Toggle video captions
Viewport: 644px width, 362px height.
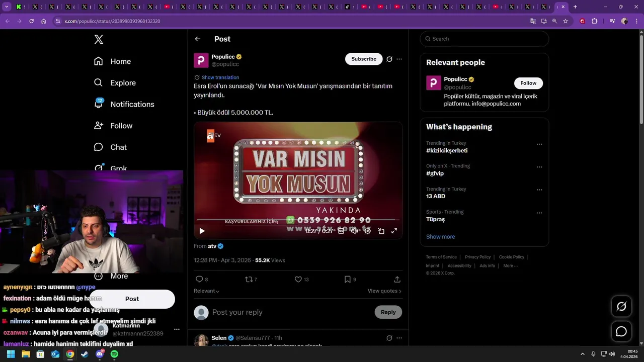click(x=341, y=231)
